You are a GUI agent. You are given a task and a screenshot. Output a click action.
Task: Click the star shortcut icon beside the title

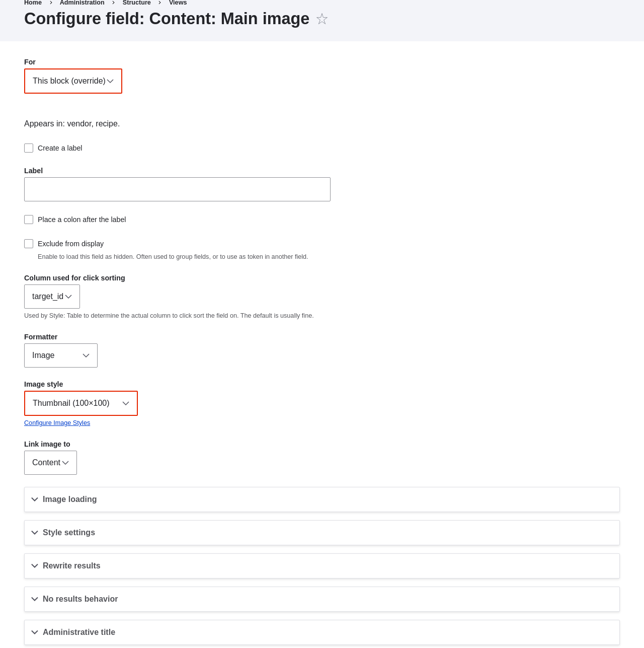[322, 19]
